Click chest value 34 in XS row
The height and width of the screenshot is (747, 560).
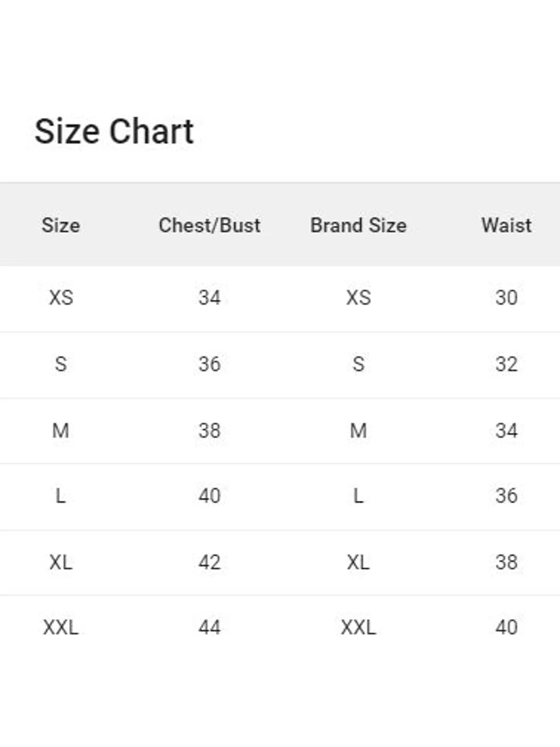click(209, 298)
